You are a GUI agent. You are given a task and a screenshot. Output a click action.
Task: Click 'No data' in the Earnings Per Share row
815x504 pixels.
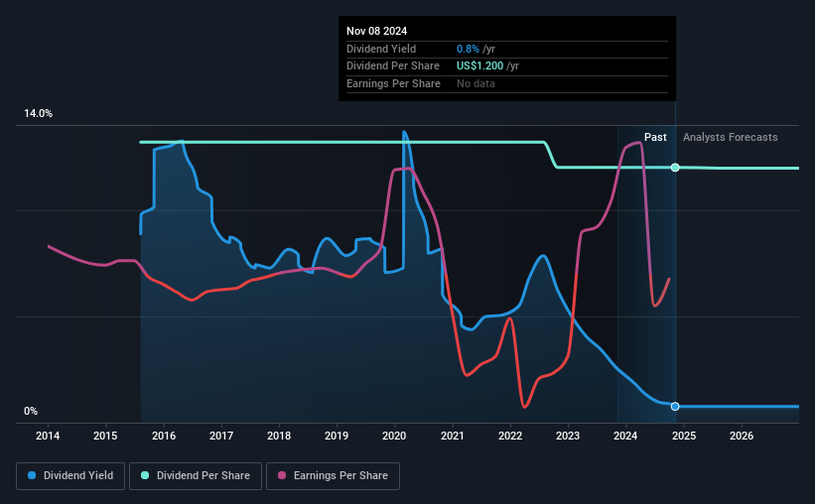[475, 83]
